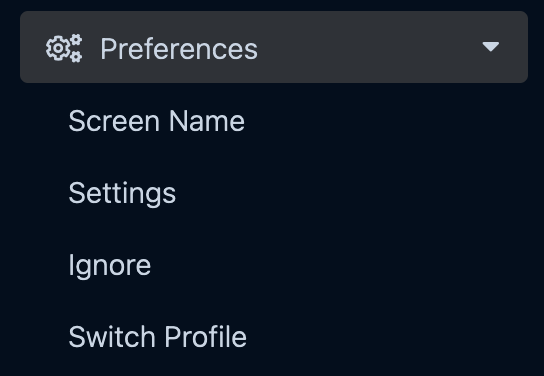The height and width of the screenshot is (376, 544).
Task: Change your Screen Name entry
Action: point(156,121)
